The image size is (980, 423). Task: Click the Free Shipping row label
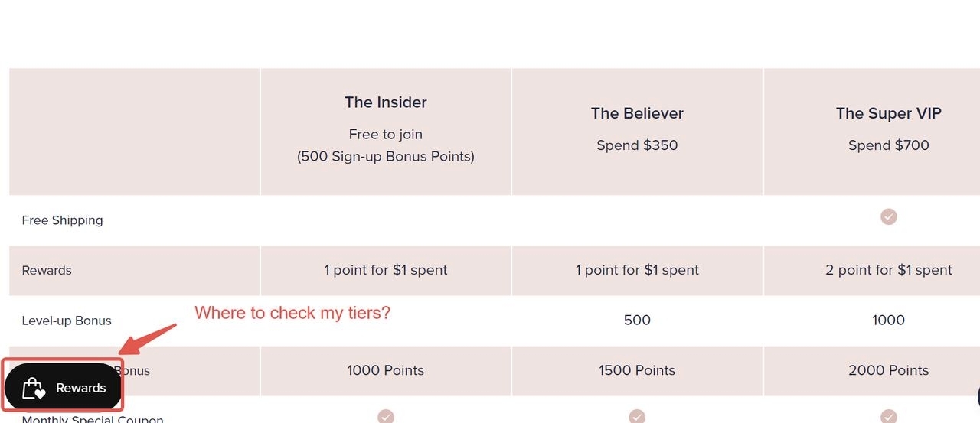click(x=62, y=220)
